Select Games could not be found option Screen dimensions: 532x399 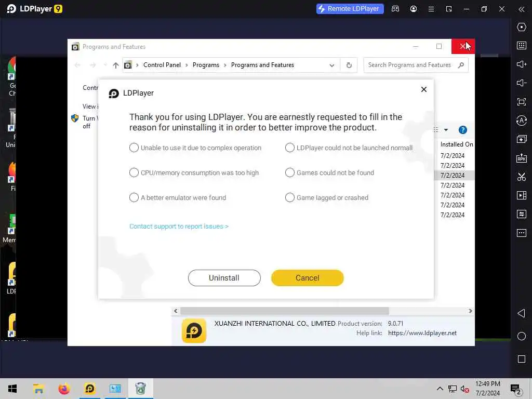pos(329,172)
